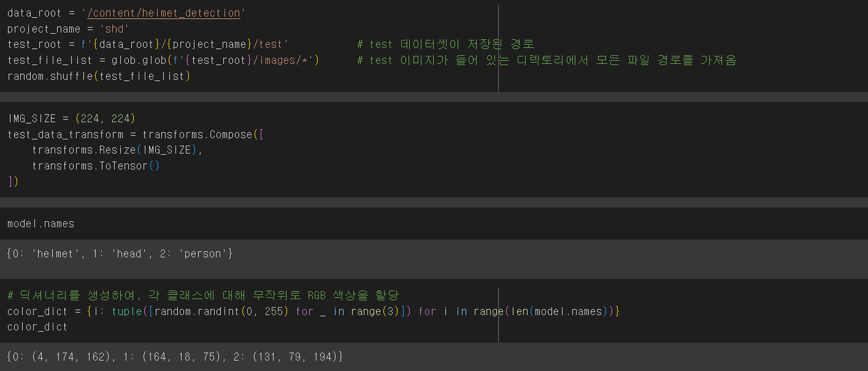Click the data_root variable in the first line

[34, 12]
